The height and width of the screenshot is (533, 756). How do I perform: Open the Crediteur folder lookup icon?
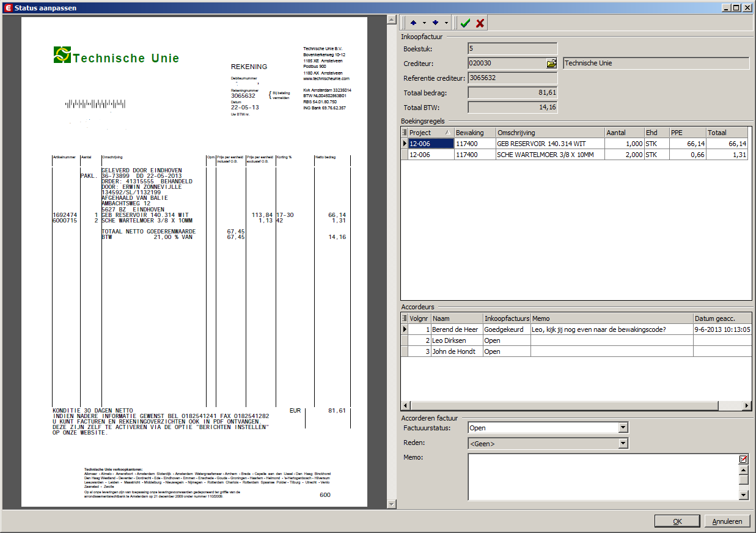551,63
